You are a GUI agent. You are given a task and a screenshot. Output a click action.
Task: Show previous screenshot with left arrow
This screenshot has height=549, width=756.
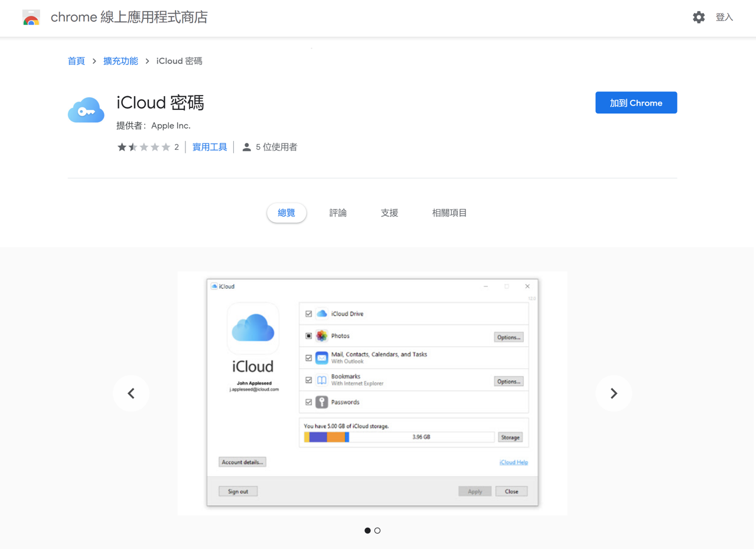pyautogui.click(x=131, y=393)
